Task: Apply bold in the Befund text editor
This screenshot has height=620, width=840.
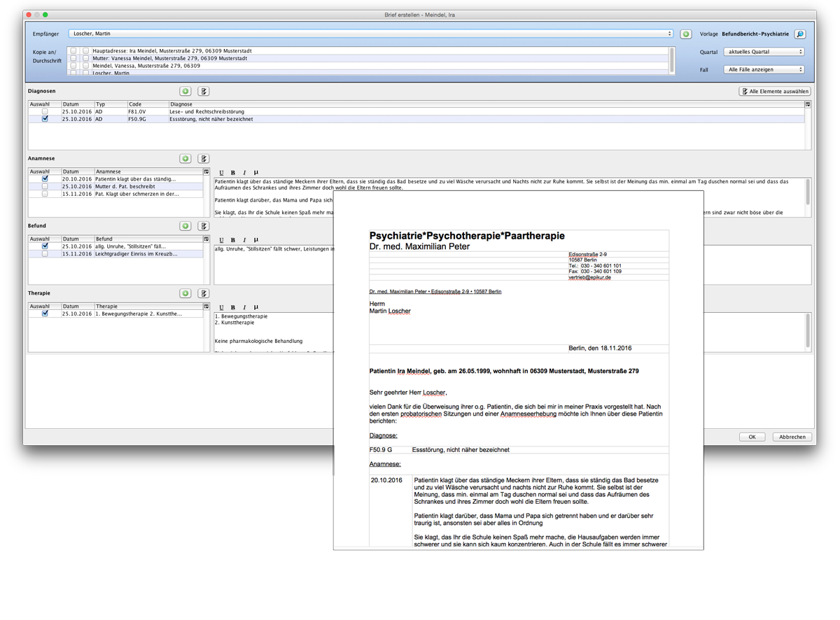Action: (x=233, y=240)
